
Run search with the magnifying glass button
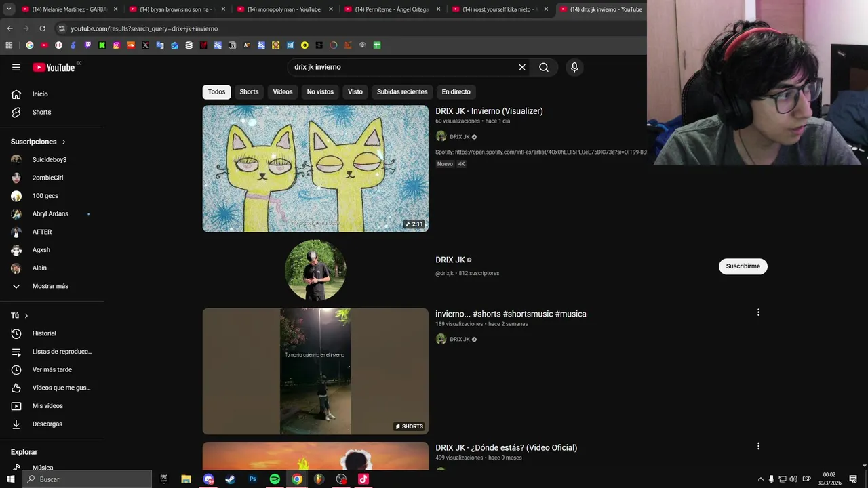click(544, 67)
